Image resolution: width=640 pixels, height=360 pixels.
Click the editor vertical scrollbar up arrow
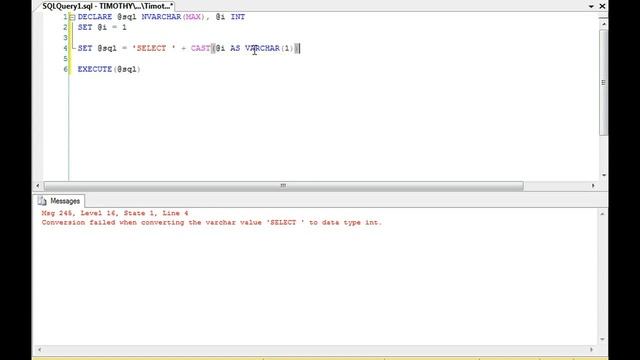604,25
